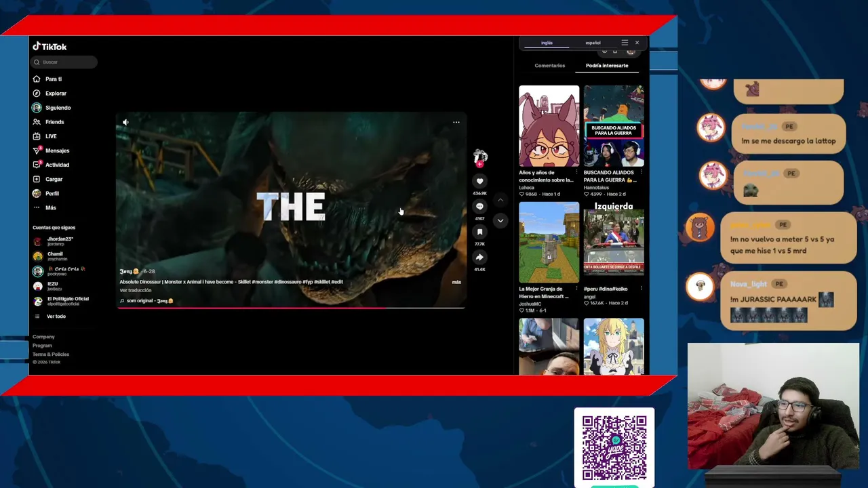Select the español language tab
The image size is (868, 488).
point(593,43)
